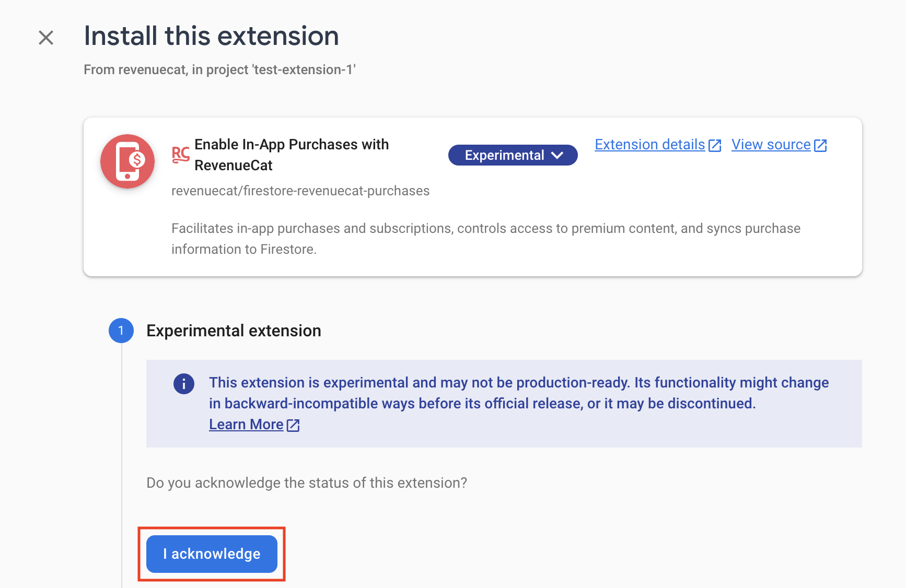Click the revenuecat/firestore-revenuecat-purchases identifier text
Screen dimensions: 906x588
300,191
